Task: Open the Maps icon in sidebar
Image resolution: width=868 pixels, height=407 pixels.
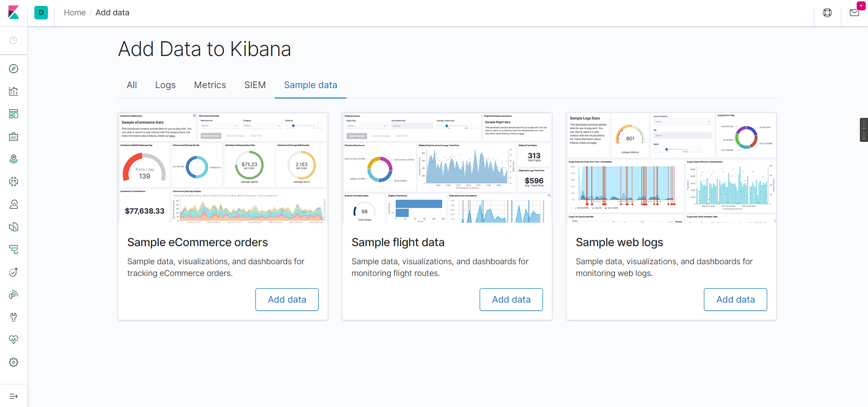Action: 14,159
